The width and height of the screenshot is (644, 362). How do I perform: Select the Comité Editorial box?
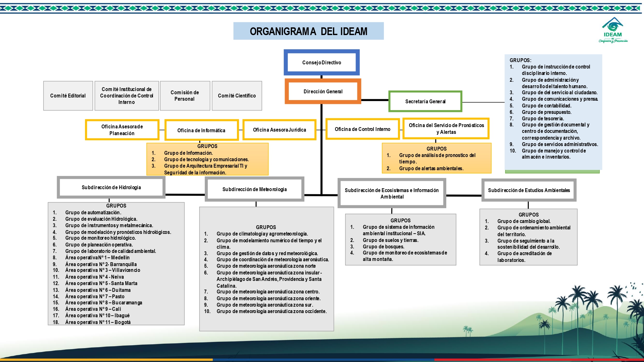coord(68,96)
